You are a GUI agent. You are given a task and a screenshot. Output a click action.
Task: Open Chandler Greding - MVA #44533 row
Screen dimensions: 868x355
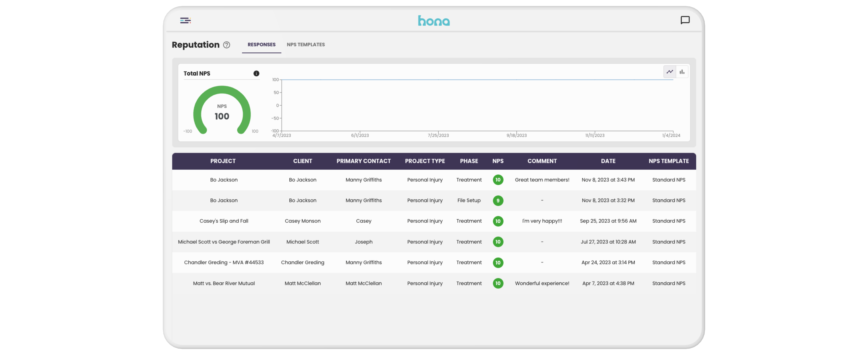coord(224,262)
